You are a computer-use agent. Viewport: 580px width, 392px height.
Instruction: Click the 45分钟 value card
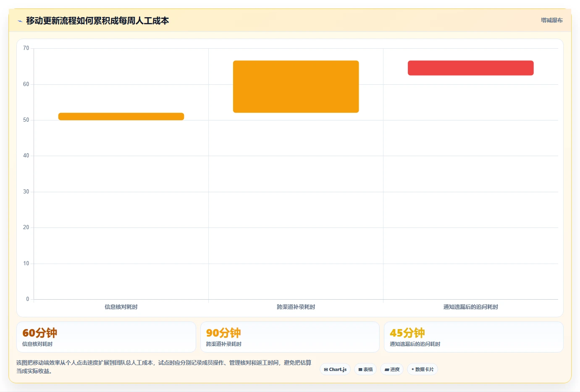[473, 337]
